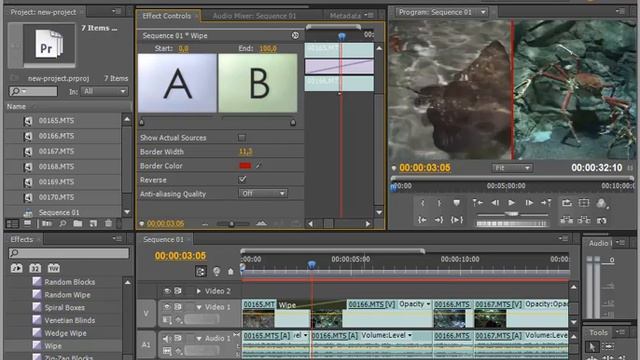
Task: Collapse the Video 1 track
Action: [199, 307]
